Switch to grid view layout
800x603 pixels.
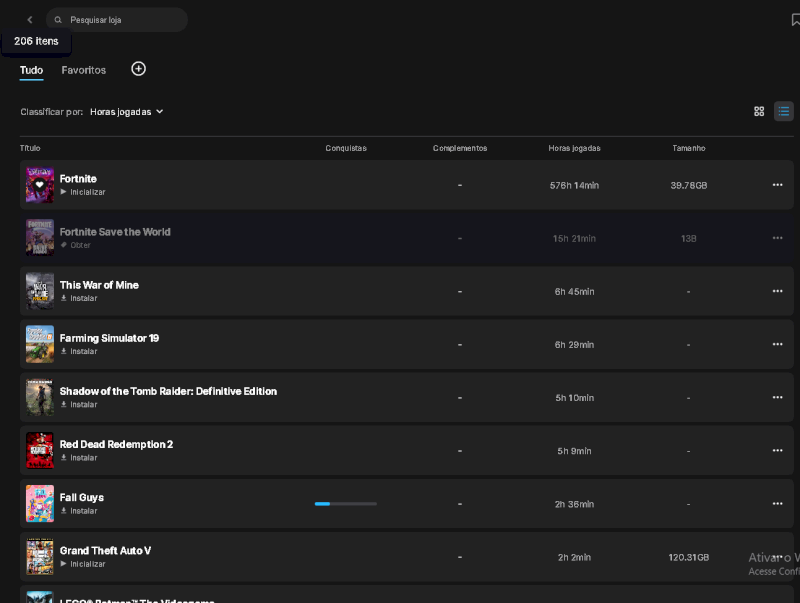(759, 111)
